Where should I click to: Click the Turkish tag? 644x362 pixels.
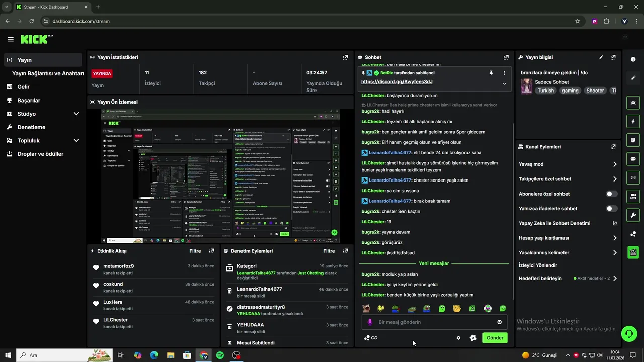coord(545,91)
